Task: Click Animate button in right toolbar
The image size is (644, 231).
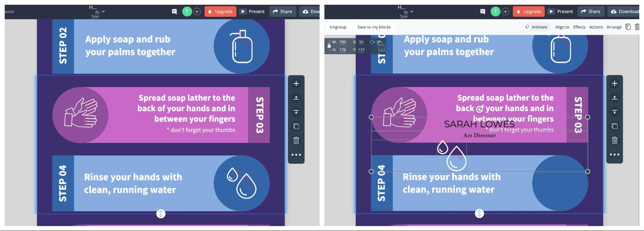Action: tap(536, 27)
